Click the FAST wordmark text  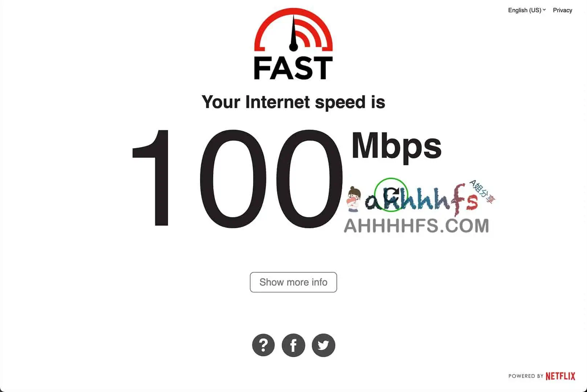293,68
